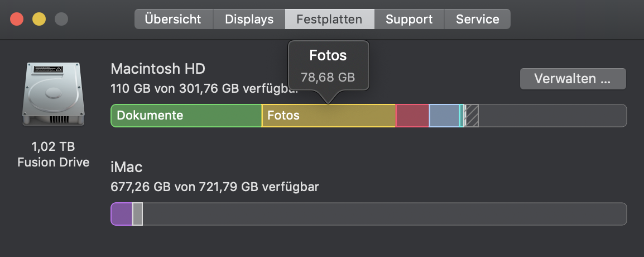Screen dimensions: 644x257
Task: Click the Macintosh HD volume name
Action: pyautogui.click(x=158, y=69)
